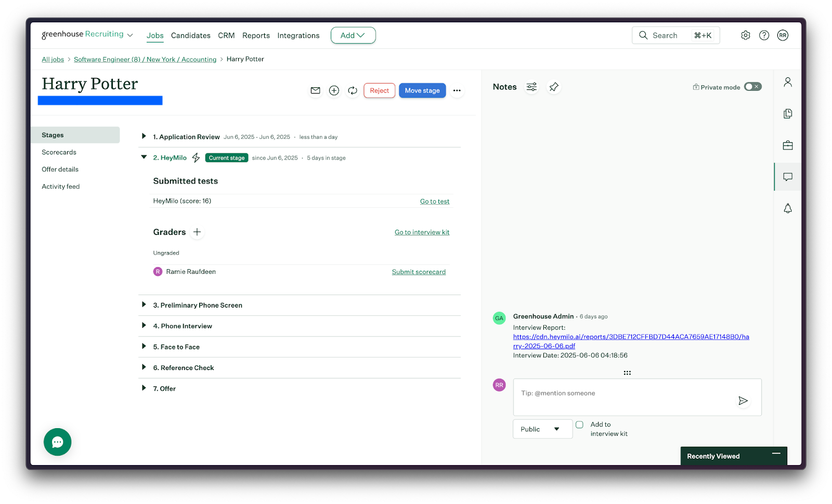Select Scorecards in the left sidebar
The width and height of the screenshot is (832, 504).
click(59, 152)
